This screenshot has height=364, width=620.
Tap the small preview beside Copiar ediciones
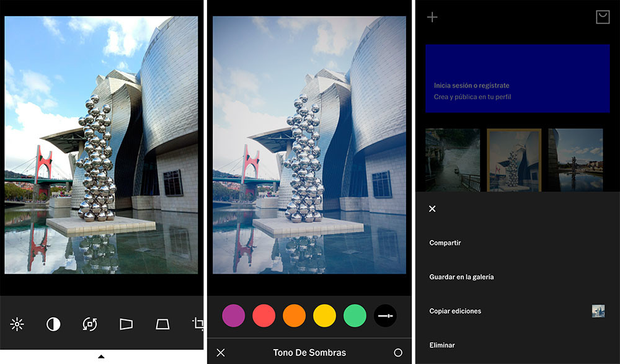[x=598, y=311]
